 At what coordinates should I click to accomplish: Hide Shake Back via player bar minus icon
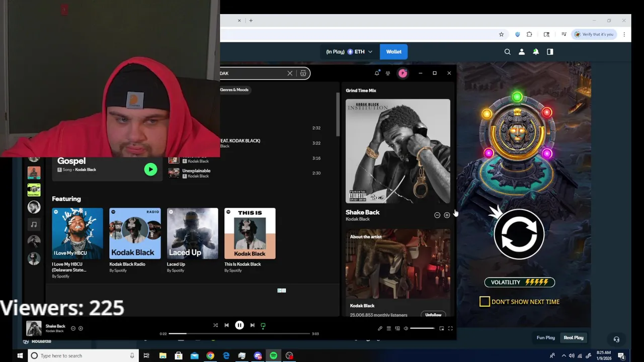(x=73, y=328)
